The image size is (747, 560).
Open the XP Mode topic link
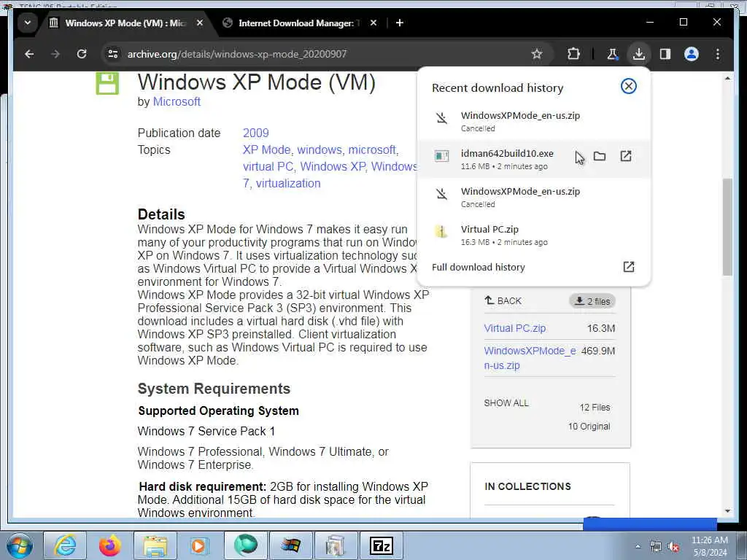point(267,150)
